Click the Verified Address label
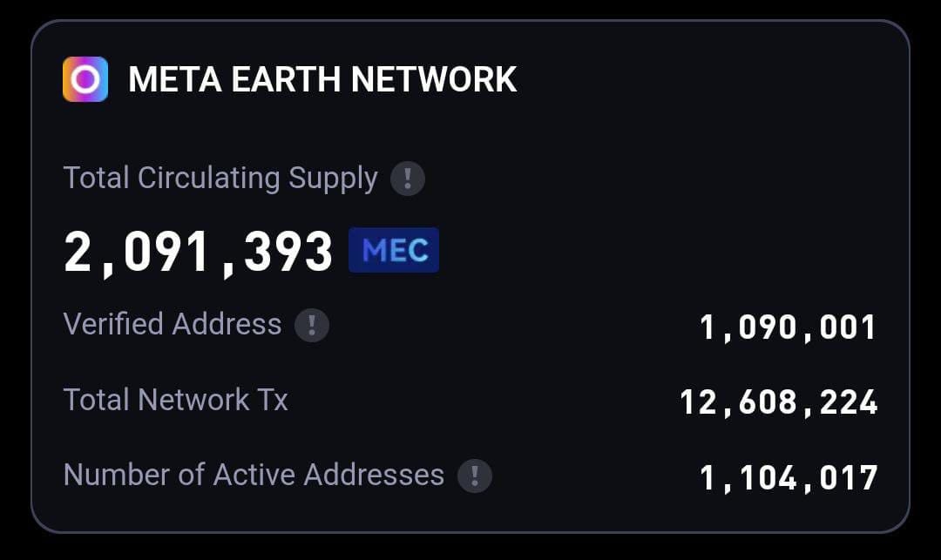The width and height of the screenshot is (941, 560). point(173,324)
